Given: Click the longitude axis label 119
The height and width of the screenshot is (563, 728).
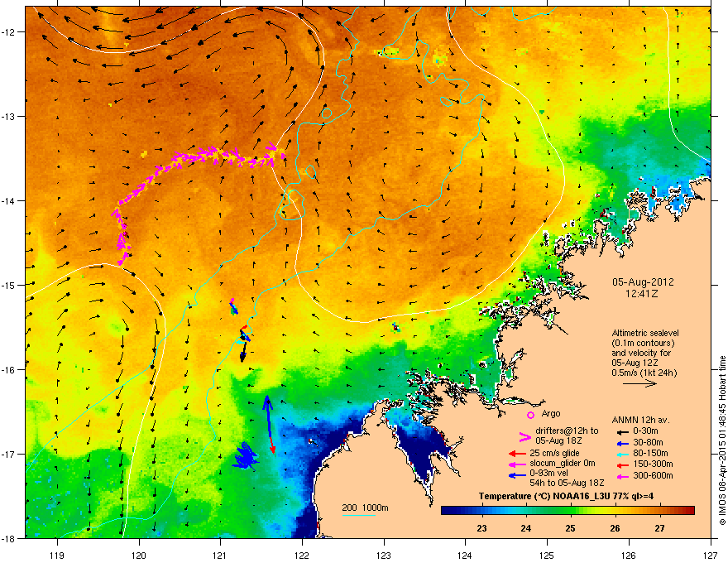Looking at the screenshot, I should point(57,555).
